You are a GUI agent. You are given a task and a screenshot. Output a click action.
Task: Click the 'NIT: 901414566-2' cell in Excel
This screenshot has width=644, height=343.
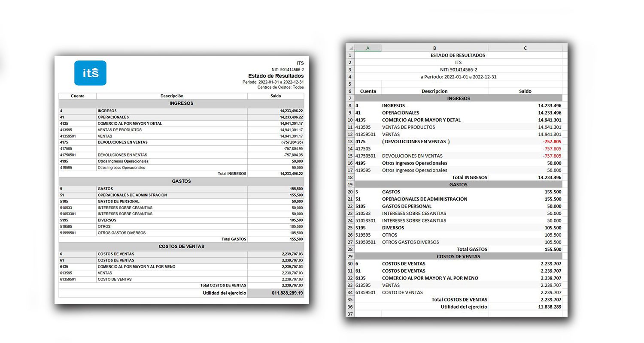click(458, 69)
